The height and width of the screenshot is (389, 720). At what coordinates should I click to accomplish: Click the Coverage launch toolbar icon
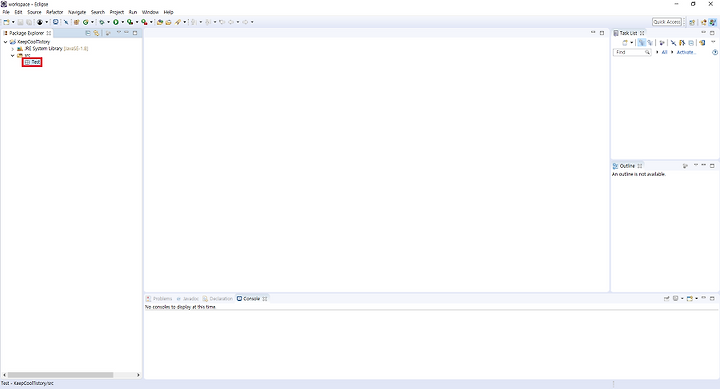point(130,22)
